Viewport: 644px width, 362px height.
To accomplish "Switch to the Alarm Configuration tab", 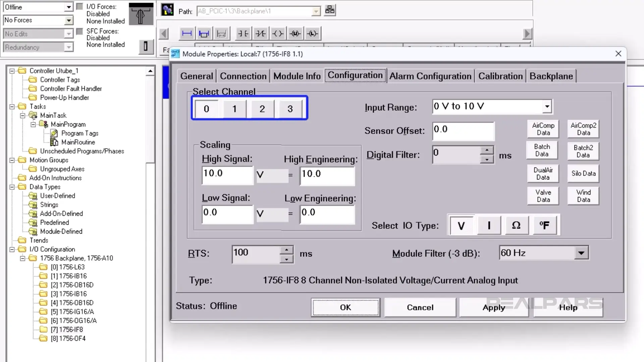I will tap(430, 76).
